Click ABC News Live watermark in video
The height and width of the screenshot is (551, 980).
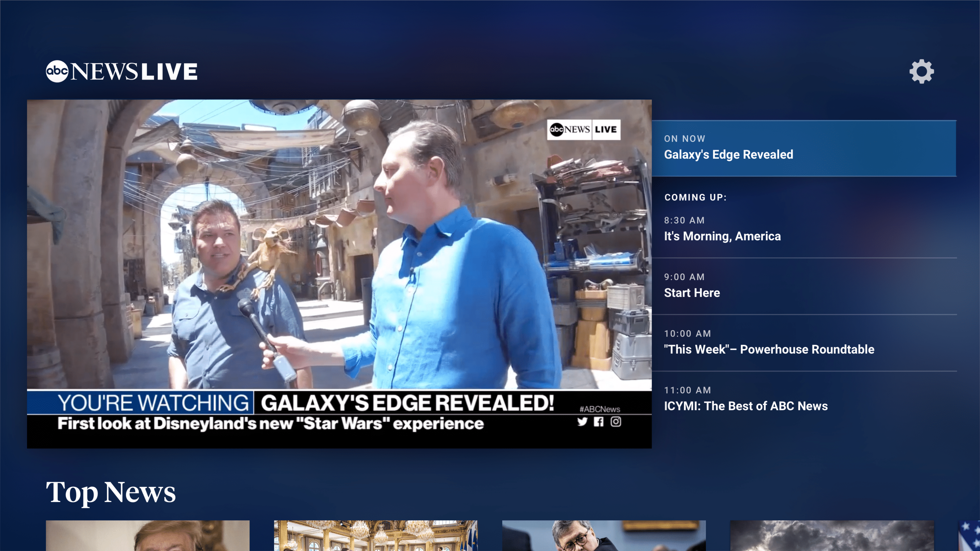point(583,130)
